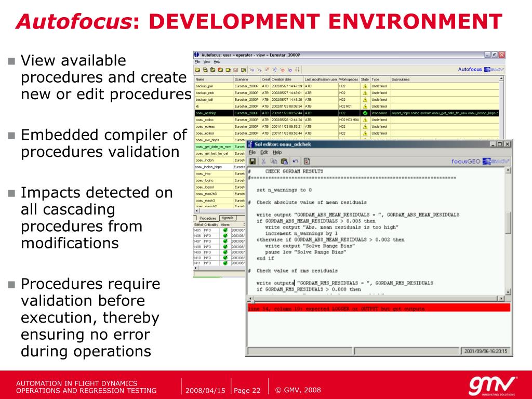Click the Subroutines column header
This screenshot has width=532, height=399.
coord(445,79)
